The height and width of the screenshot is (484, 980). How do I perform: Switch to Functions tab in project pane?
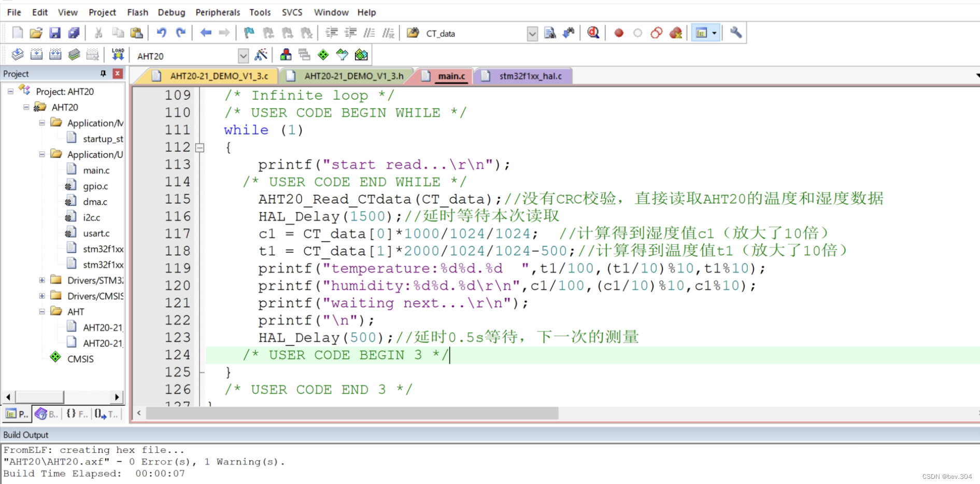(77, 414)
